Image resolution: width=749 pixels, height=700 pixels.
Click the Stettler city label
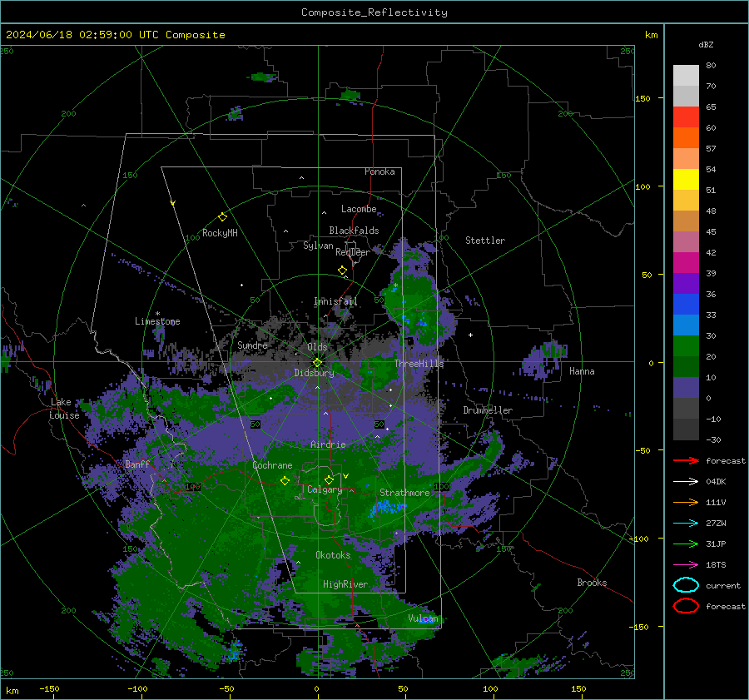485,241
